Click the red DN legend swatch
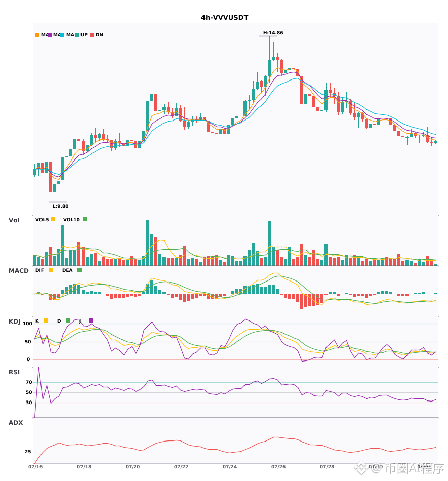The image size is (448, 481). pos(92,35)
